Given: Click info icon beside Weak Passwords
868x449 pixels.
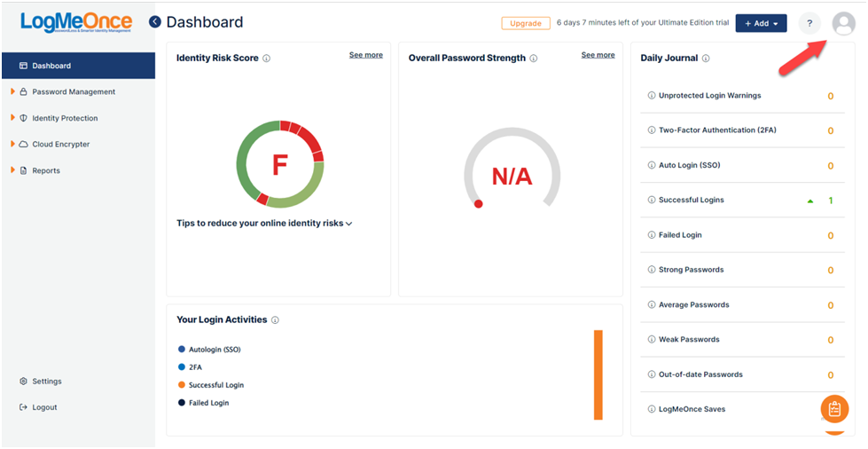Looking at the screenshot, I should (652, 339).
